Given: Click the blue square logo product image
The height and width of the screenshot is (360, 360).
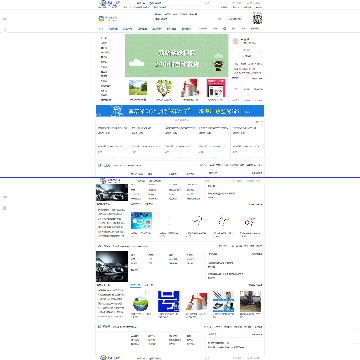Looking at the screenshot, I should point(168,302).
